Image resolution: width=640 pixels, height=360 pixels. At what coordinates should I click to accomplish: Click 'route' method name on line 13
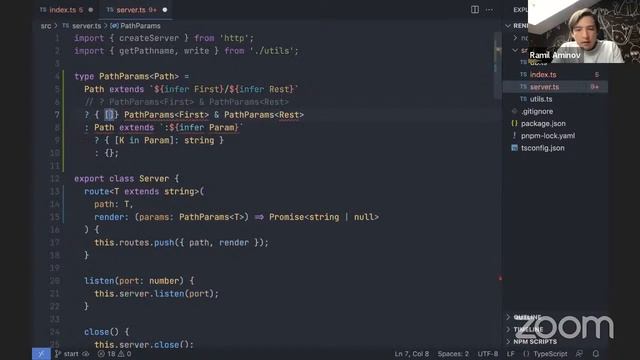coord(97,191)
